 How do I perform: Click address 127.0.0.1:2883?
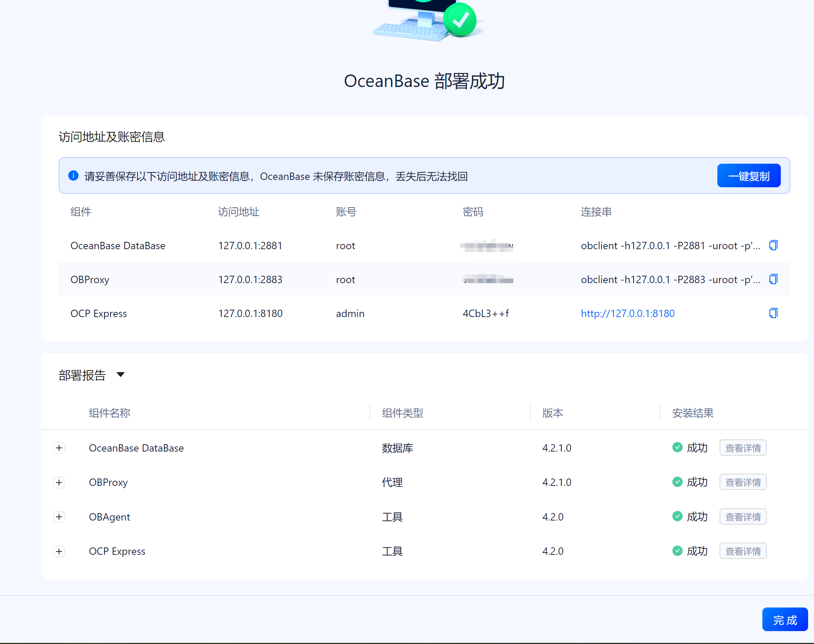tap(250, 279)
